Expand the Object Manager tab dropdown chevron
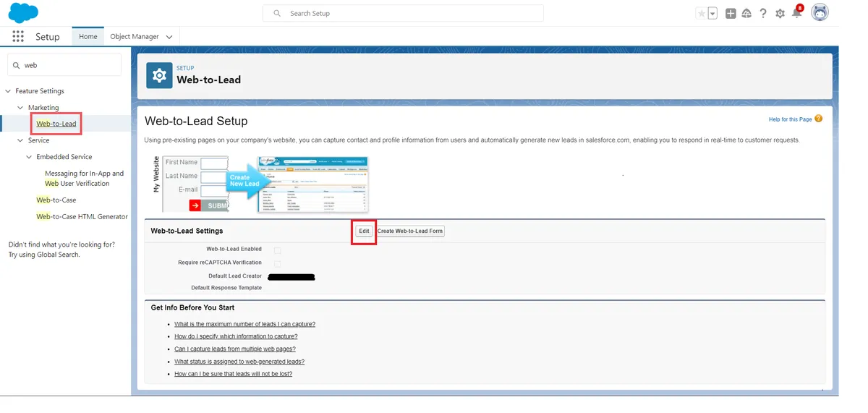Screen dimensions: 868x413 coord(169,37)
